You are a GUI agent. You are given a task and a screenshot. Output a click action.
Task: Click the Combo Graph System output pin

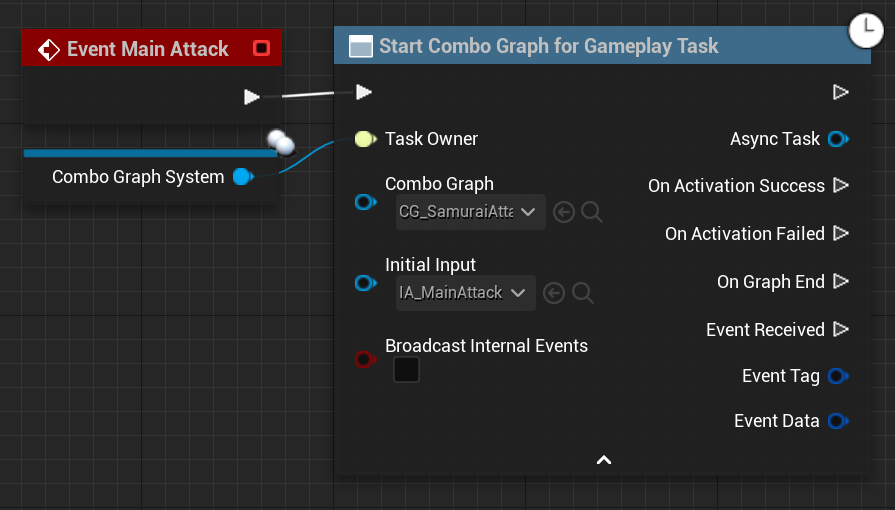[242, 177]
